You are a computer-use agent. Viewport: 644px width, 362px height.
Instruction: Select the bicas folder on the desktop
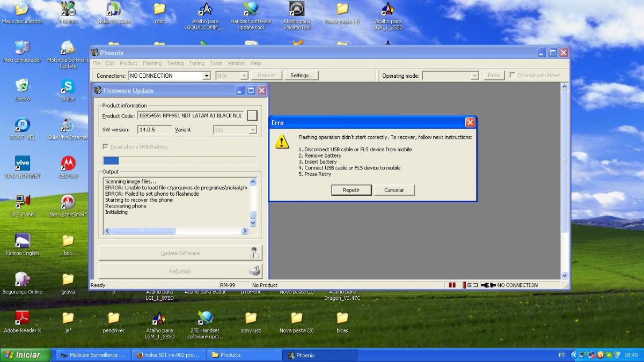(342, 322)
